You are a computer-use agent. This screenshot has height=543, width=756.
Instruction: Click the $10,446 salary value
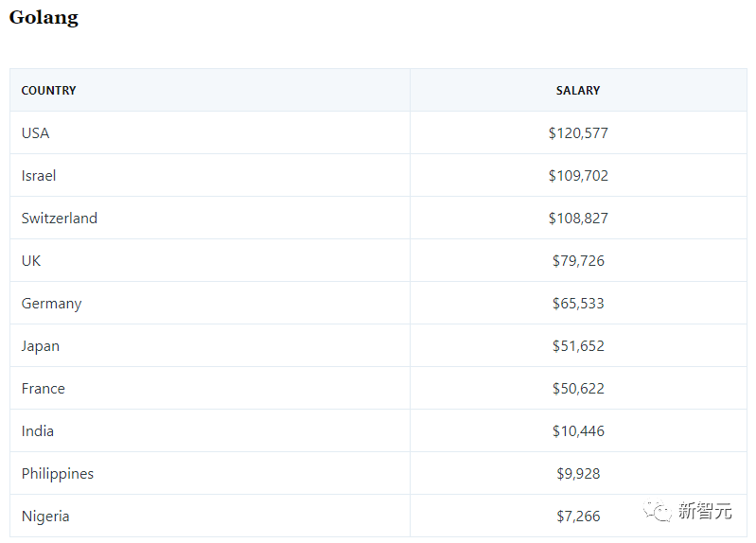578,431
